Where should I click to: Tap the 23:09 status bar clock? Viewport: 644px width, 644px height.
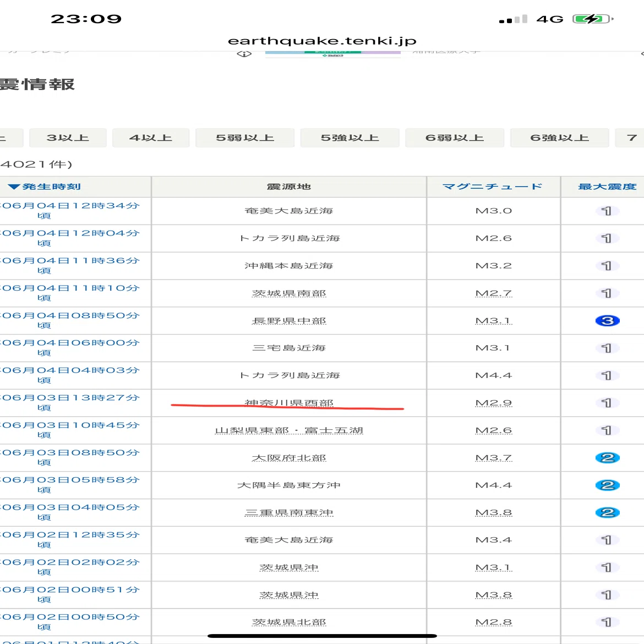(x=86, y=19)
